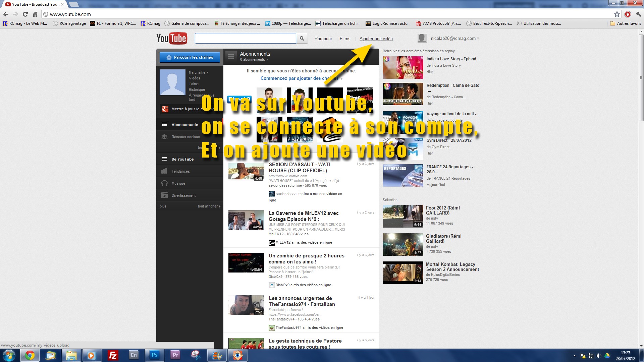The width and height of the screenshot is (644, 362).
Task: Click the user avatar next to account email
Action: click(422, 38)
